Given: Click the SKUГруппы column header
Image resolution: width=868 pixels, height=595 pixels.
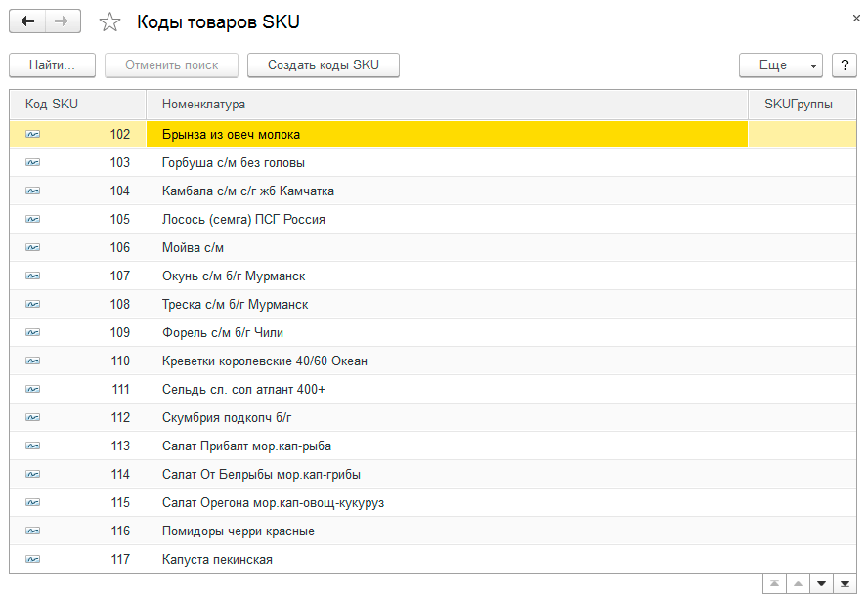Looking at the screenshot, I should point(798,104).
